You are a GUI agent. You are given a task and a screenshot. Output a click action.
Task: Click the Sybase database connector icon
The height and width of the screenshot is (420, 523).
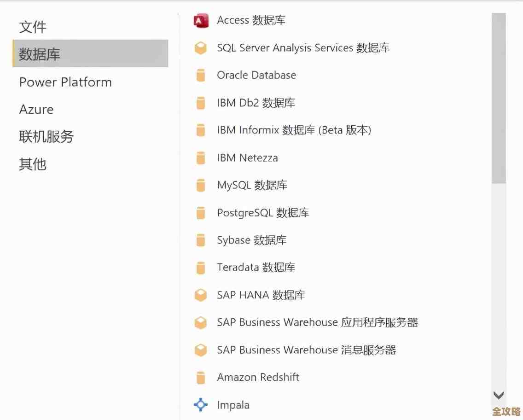tap(200, 240)
